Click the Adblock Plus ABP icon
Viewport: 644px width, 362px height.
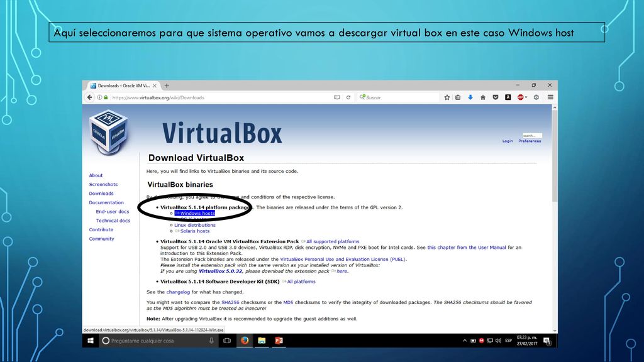point(520,97)
